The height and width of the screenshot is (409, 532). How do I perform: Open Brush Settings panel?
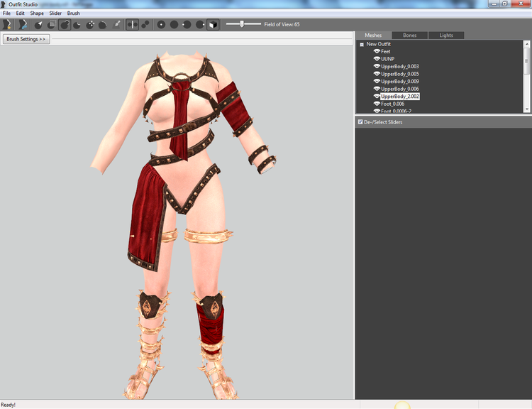[x=26, y=39]
